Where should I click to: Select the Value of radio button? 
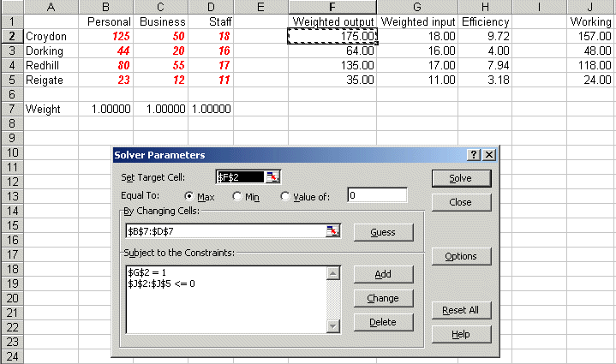(x=285, y=196)
